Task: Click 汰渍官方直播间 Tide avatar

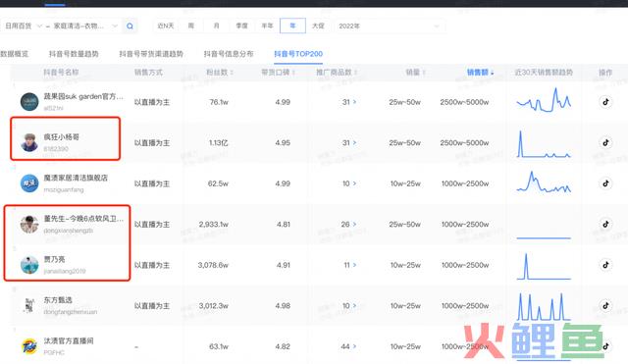Action: pos(29,346)
